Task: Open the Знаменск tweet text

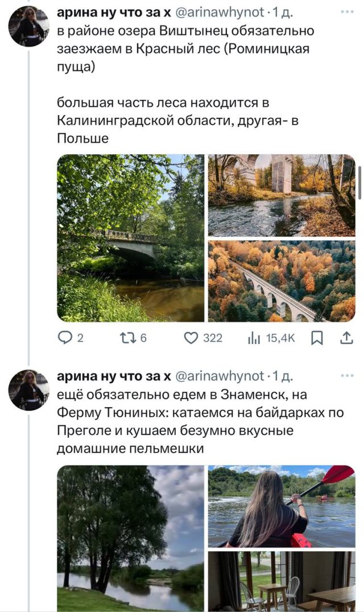Action: coord(199,421)
